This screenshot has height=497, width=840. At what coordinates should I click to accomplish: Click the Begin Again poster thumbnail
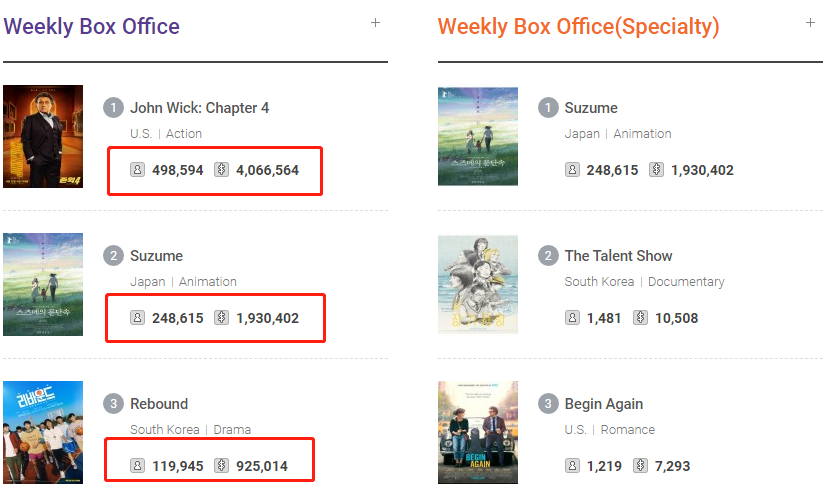pos(478,432)
